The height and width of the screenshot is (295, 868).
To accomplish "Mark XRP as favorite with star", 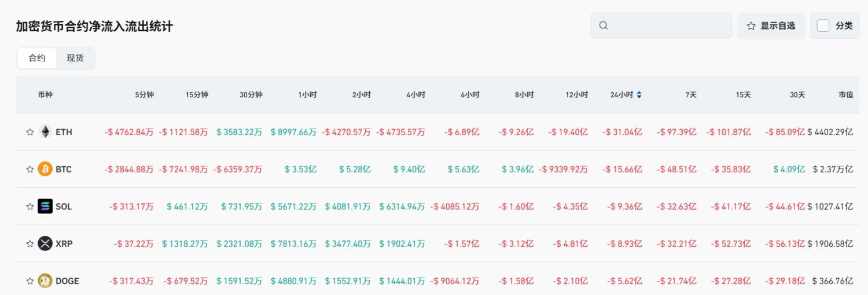I will coord(30,243).
